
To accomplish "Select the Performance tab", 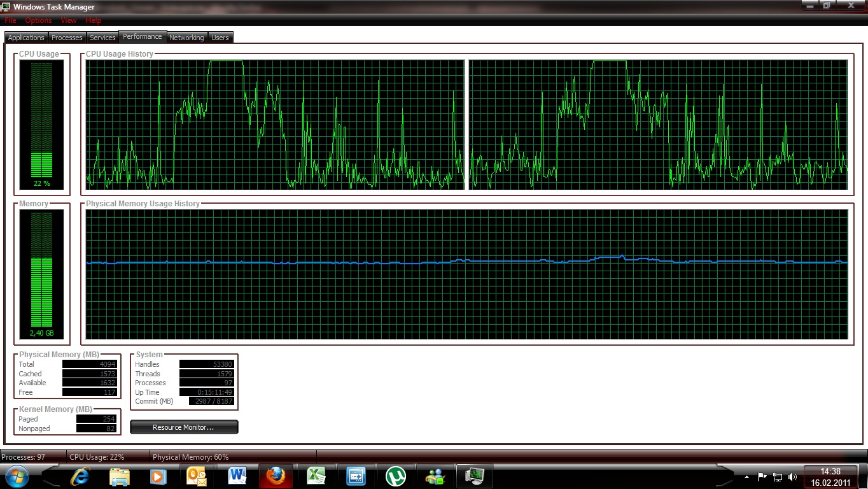I will [x=143, y=36].
